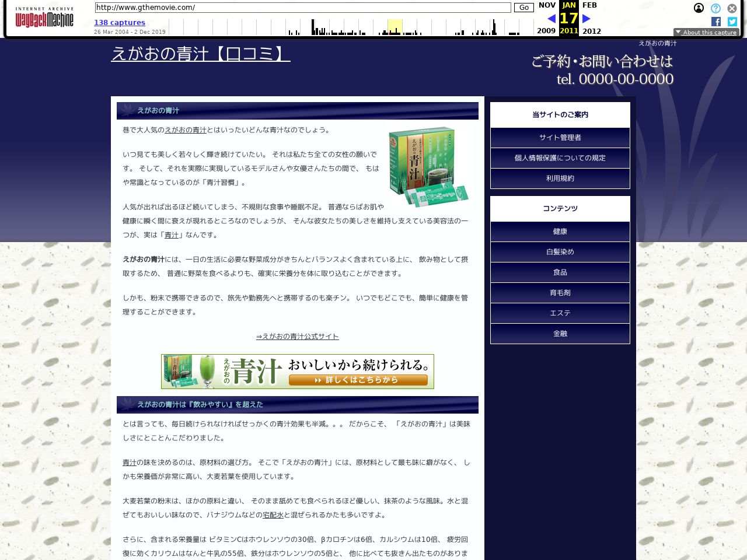Click the 青汁 product box image

[x=428, y=167]
